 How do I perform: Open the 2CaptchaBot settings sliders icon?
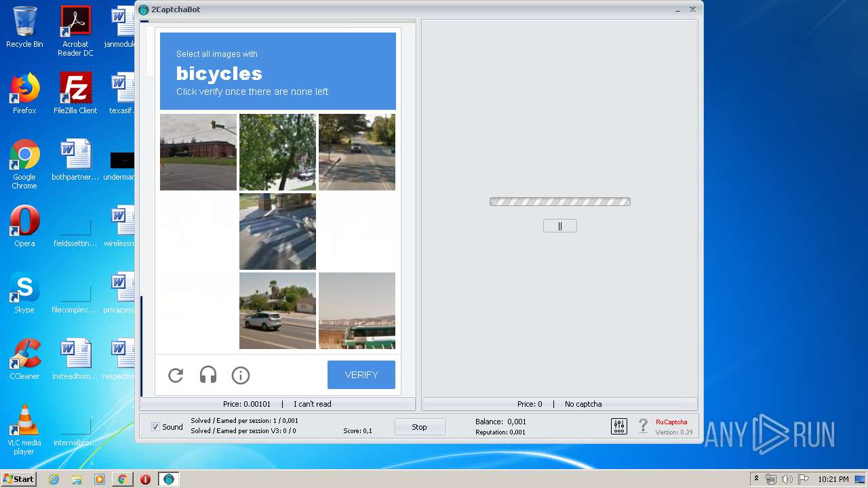[619, 426]
